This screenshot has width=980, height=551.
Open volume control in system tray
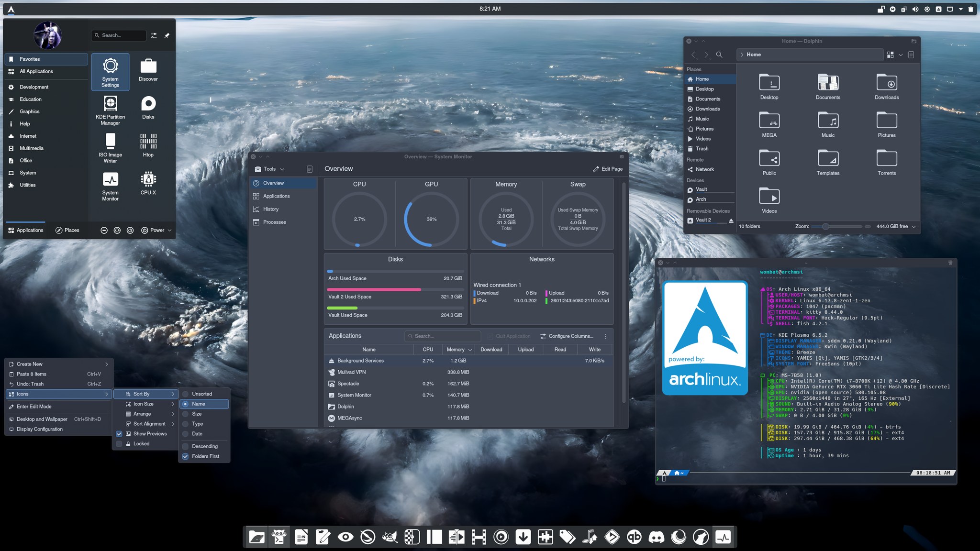click(915, 9)
